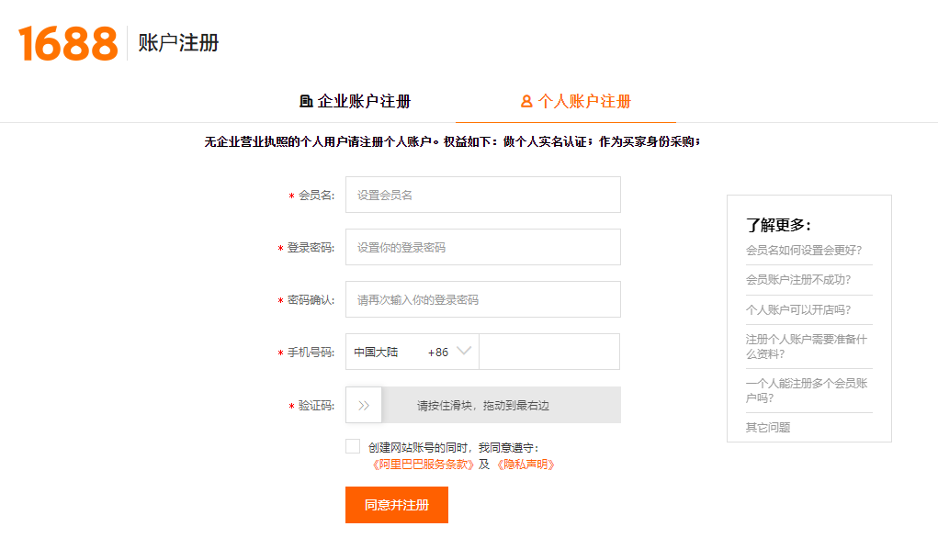Open 个人账户可以开店吗 help link
This screenshot has height=560, width=938.
point(798,309)
